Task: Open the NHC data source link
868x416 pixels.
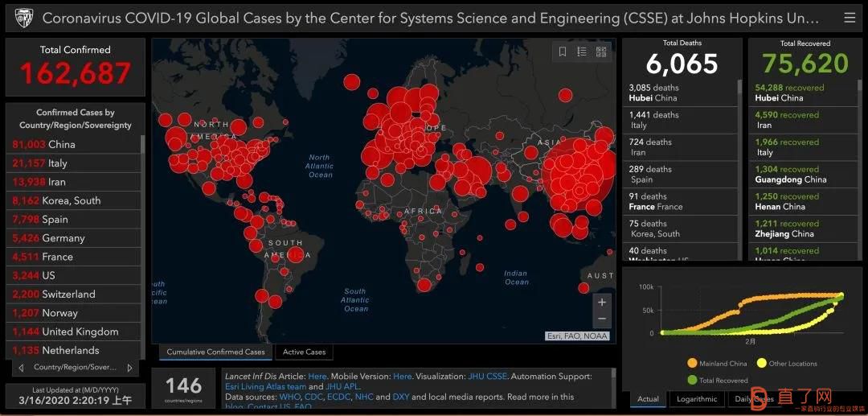Action: click(x=364, y=397)
